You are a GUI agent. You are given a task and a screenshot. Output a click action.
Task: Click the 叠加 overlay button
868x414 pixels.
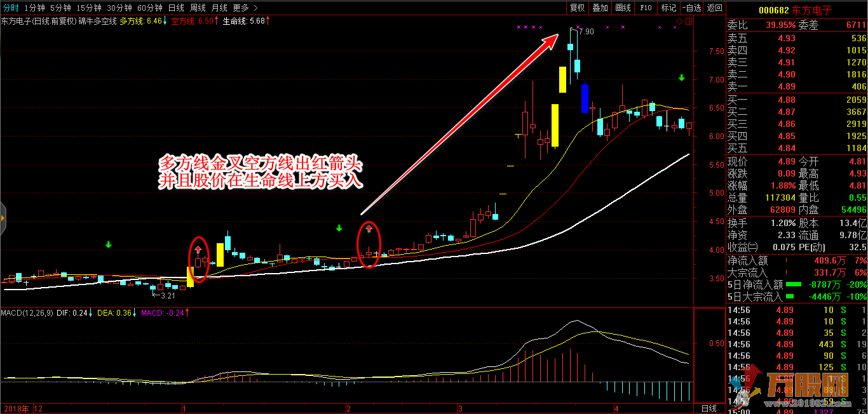pyautogui.click(x=600, y=8)
